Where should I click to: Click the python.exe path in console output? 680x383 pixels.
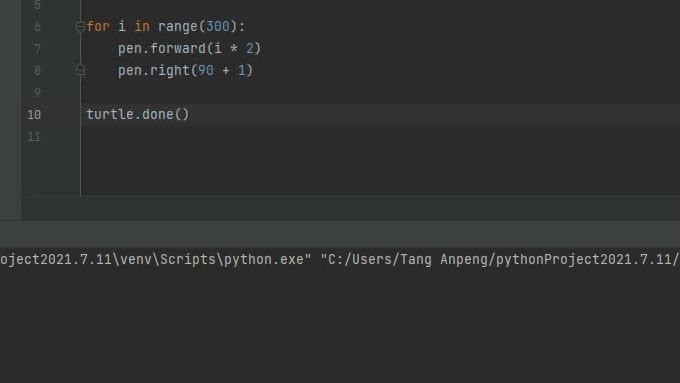156,259
